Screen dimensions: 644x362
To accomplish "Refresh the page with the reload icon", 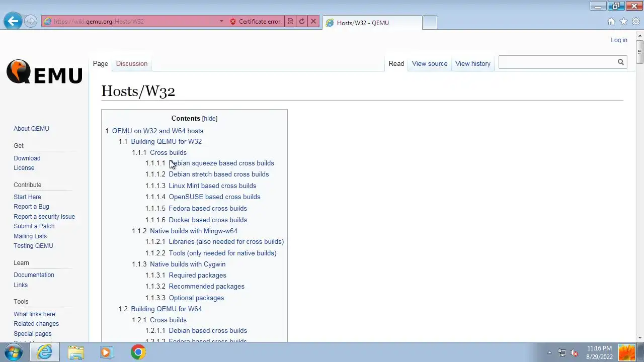I will pos(302,22).
